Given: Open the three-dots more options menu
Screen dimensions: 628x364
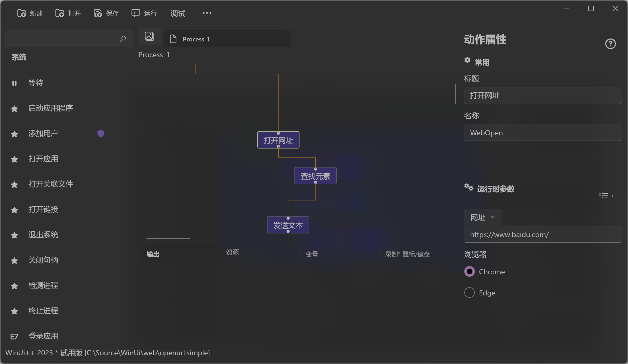Looking at the screenshot, I should [207, 13].
